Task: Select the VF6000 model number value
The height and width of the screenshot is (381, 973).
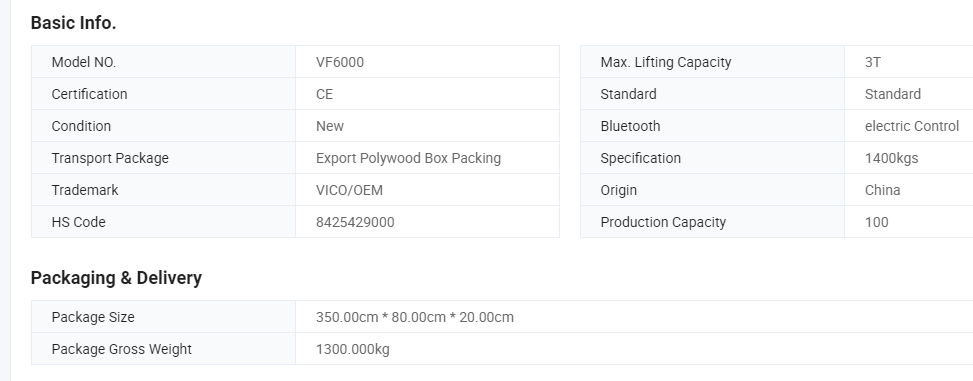Action: tap(339, 62)
